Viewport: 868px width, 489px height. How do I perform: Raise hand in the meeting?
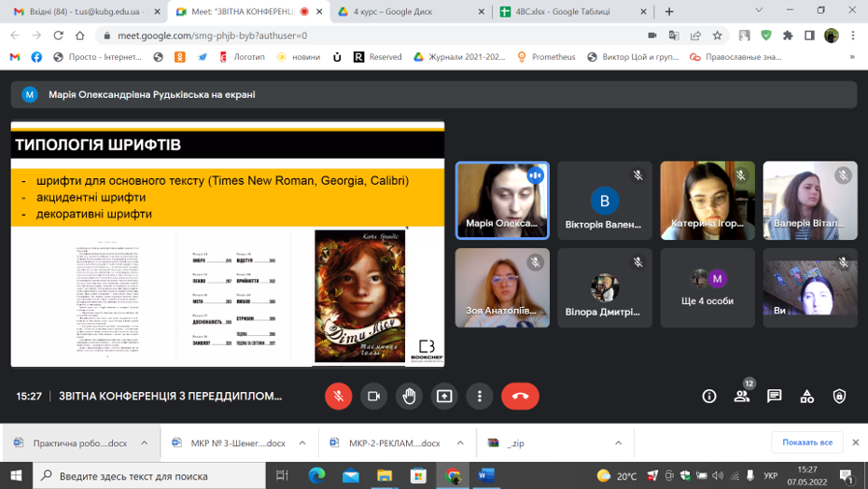[409, 396]
